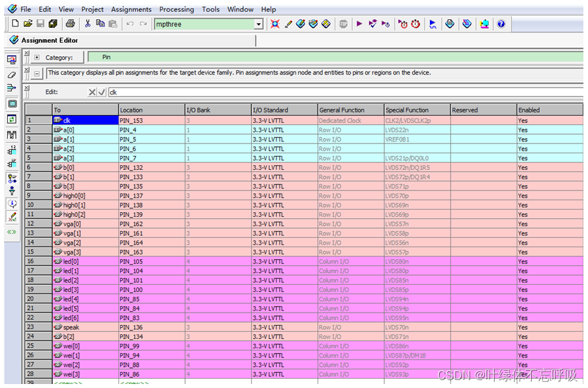Start compilation with the purple play icon
The width and height of the screenshot is (588, 388).
pos(359,24)
